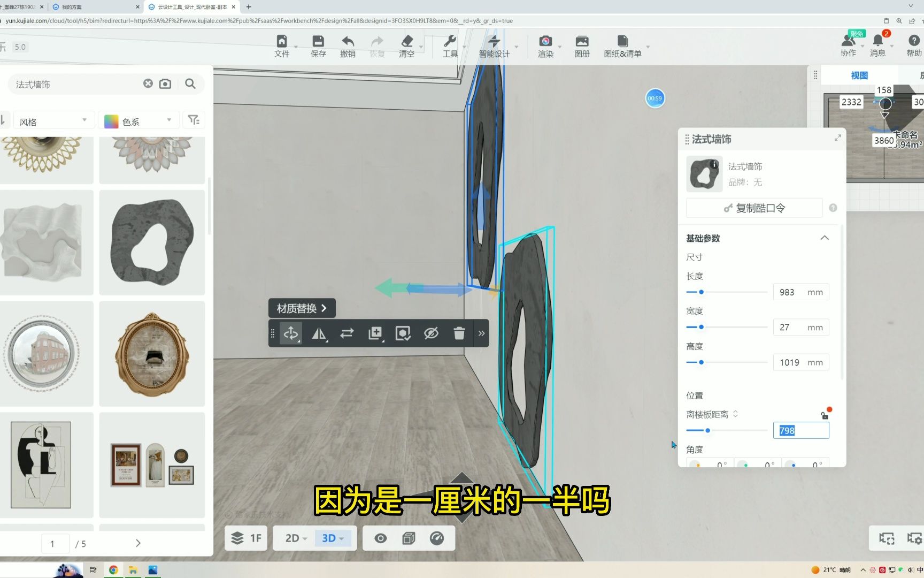Screen dimensions: 924x578
Task: Click the 材质替换 button
Action: tap(302, 308)
